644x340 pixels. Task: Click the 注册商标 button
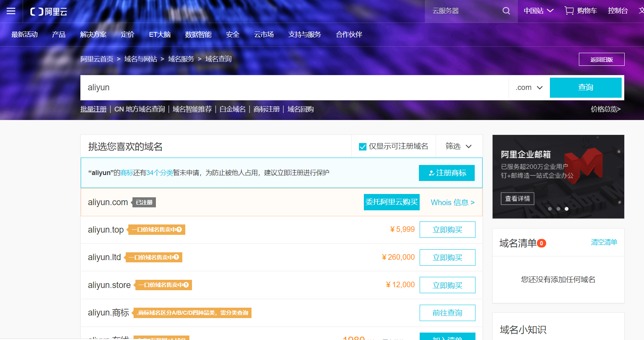pos(447,173)
